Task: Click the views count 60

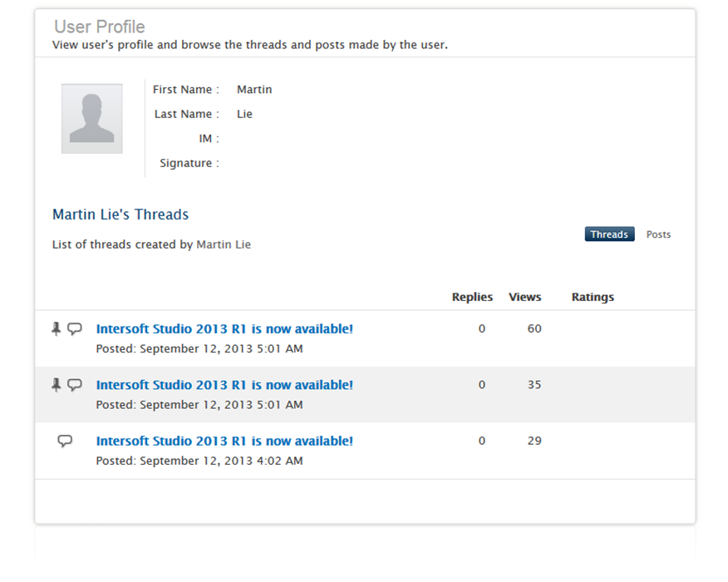Action: point(534,328)
